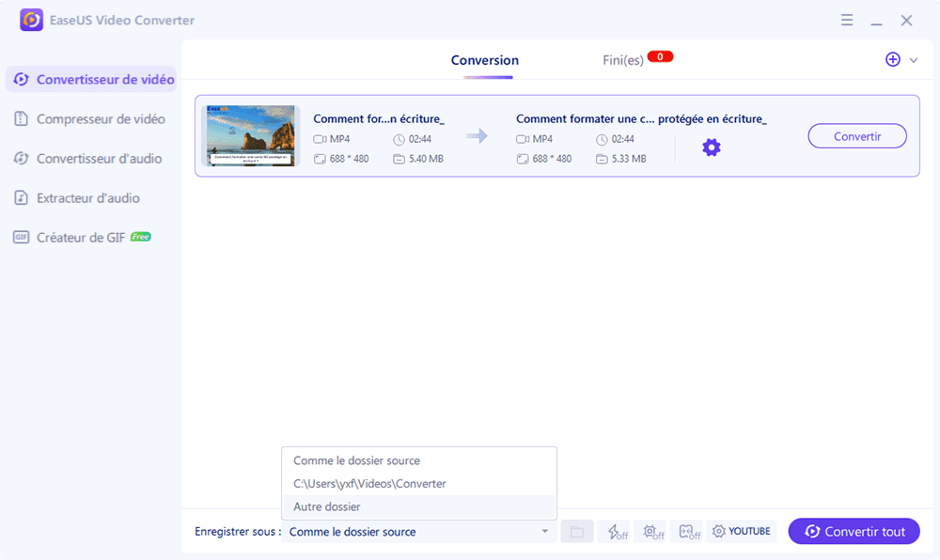This screenshot has width=940, height=560.
Task: Click the EaseUS Video Converter logo
Action: [x=31, y=20]
